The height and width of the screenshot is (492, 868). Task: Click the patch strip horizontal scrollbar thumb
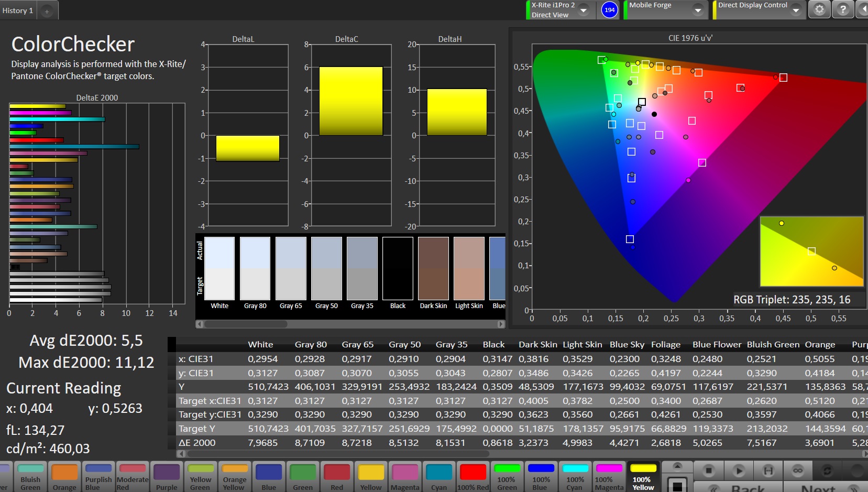click(x=246, y=324)
